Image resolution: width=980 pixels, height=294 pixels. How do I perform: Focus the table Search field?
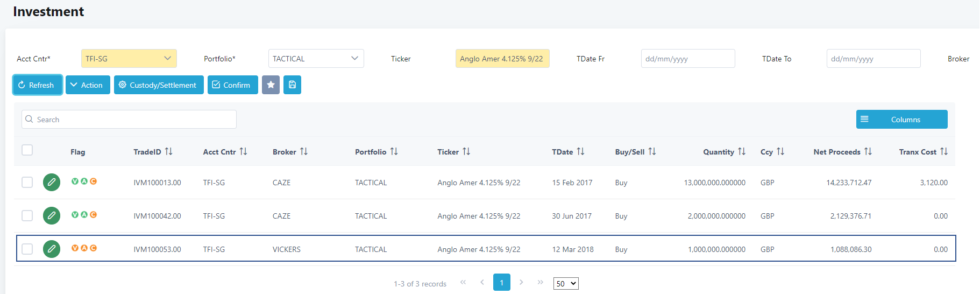(129, 120)
